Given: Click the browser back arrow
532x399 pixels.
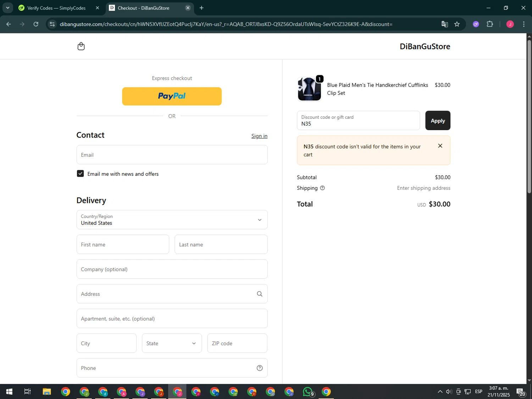Looking at the screenshot, I should click(x=9, y=24).
